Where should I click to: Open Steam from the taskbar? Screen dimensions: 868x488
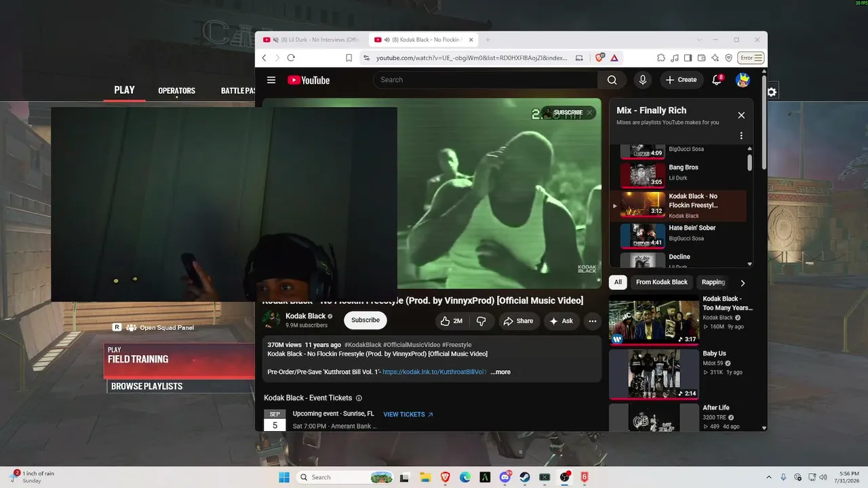click(x=525, y=477)
